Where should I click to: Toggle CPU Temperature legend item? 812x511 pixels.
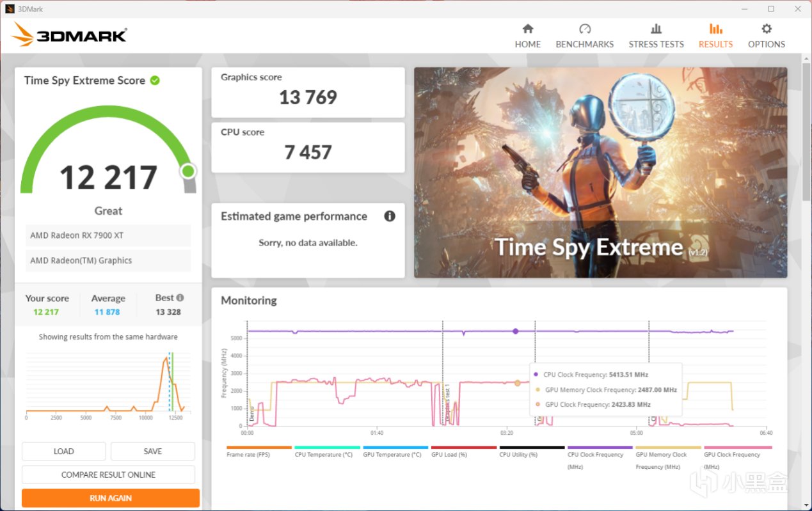(327, 452)
